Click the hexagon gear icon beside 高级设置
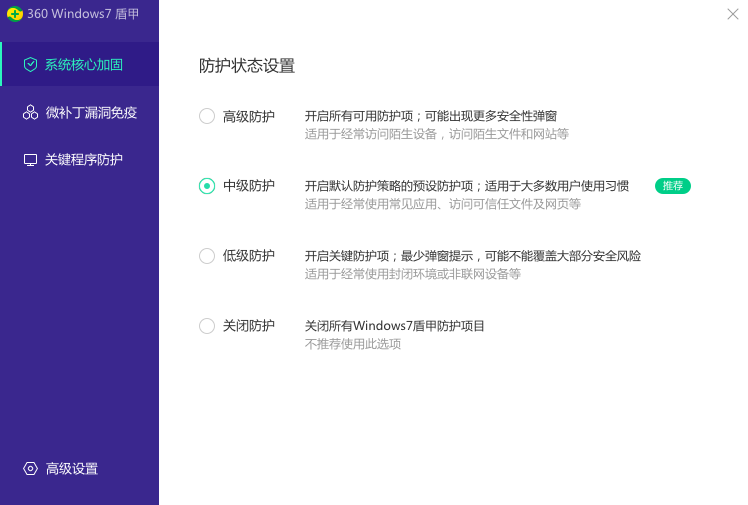748x505 pixels. tap(30, 469)
